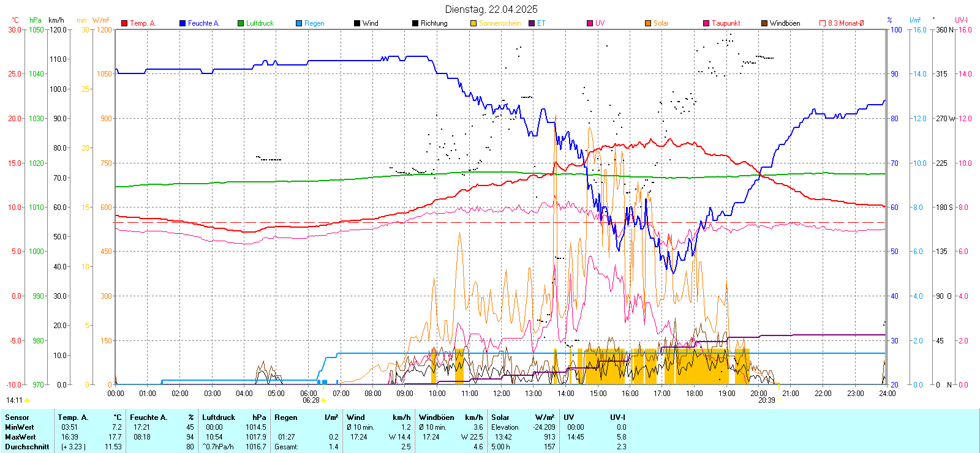Click the Taupunkt legend label

coord(726,23)
